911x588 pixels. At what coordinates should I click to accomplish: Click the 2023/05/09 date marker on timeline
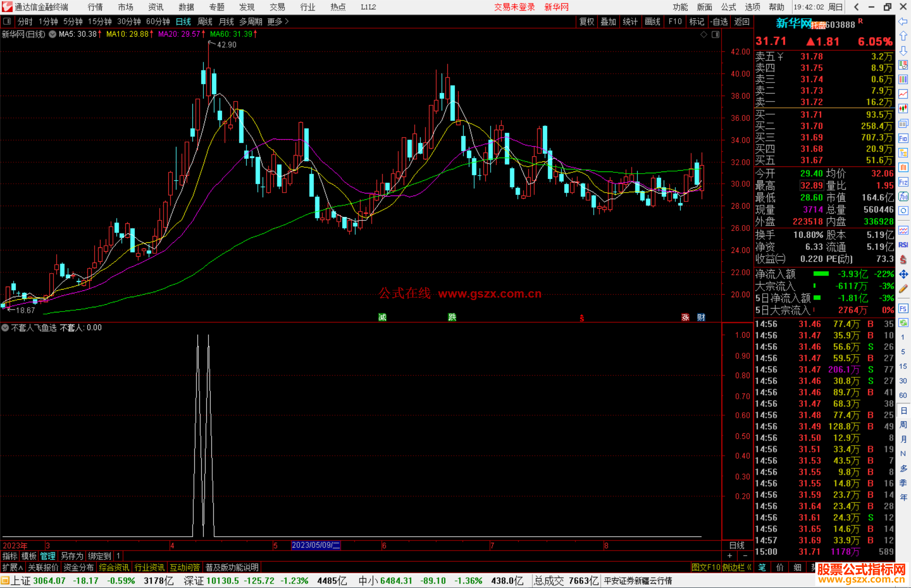click(315, 545)
